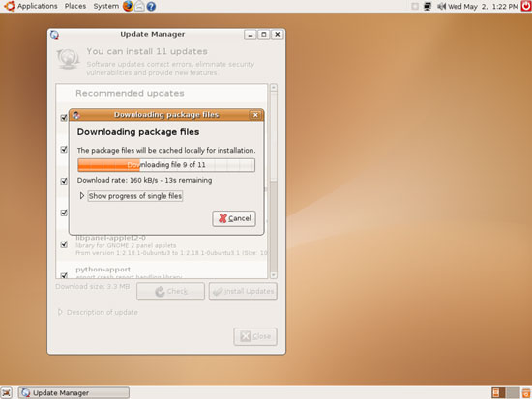Open the blue Help question-mark icon
Viewport: 532px width, 399px height.
pos(151,7)
